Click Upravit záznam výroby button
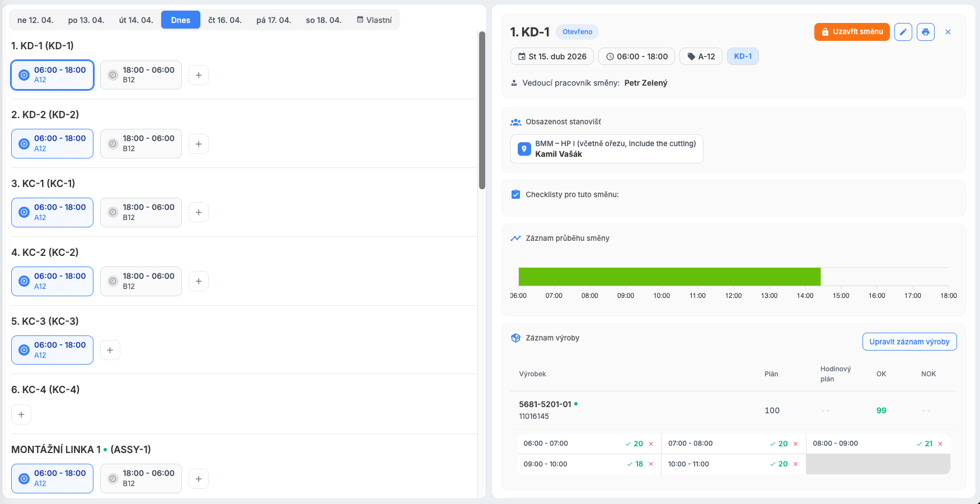 (909, 342)
